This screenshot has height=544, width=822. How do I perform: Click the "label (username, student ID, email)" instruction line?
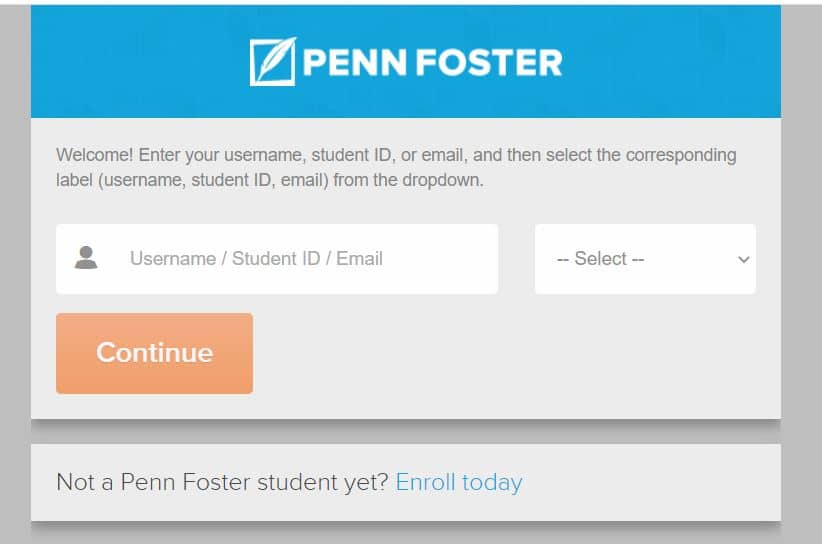point(192,180)
